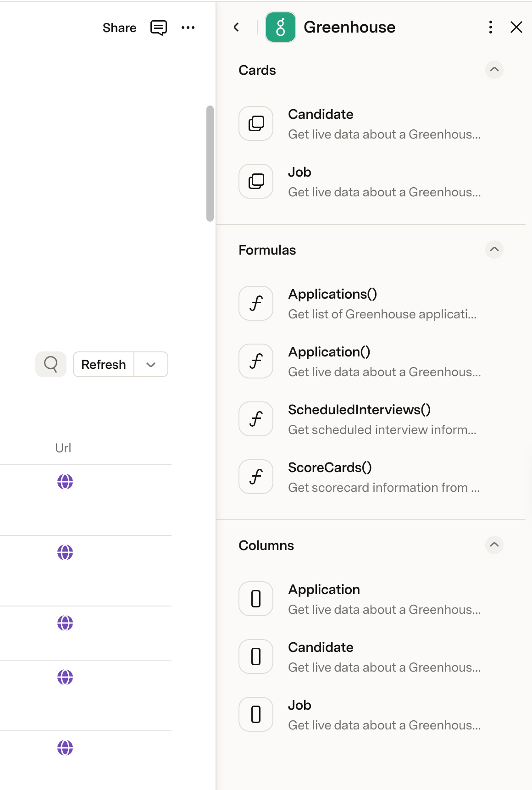
Task: Close the Greenhouse side panel
Action: pos(516,27)
